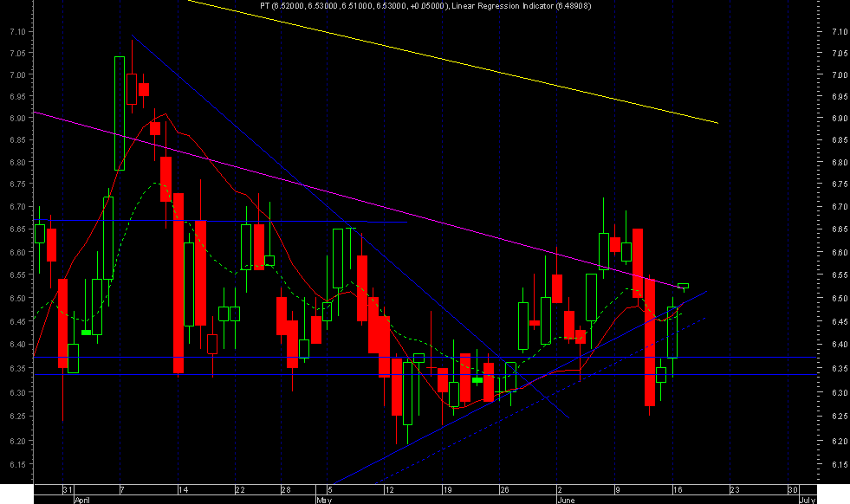
Task: Select the solid blue ascending trendline
Action: 521,387
